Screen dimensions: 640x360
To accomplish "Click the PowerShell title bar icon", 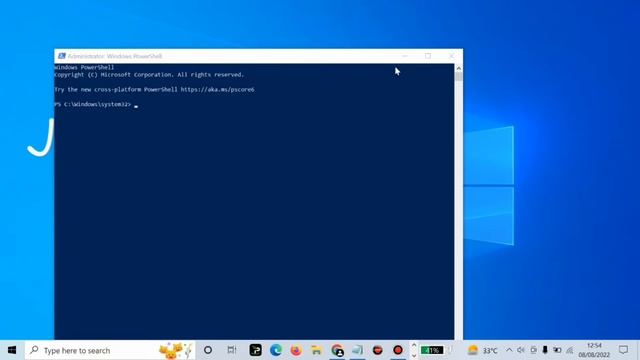I will pos(62,56).
